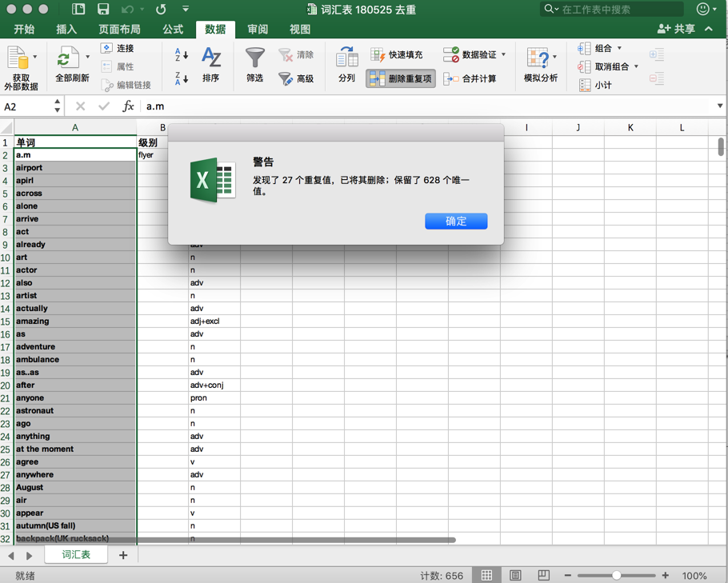Click the zoom slider handle
Image resolution: width=728 pixels, height=583 pixels.
617,576
